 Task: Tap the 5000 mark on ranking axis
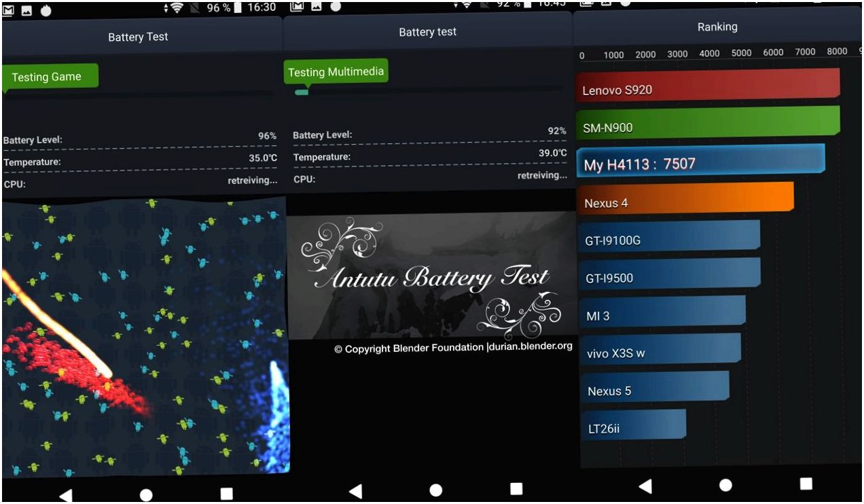[x=741, y=53]
